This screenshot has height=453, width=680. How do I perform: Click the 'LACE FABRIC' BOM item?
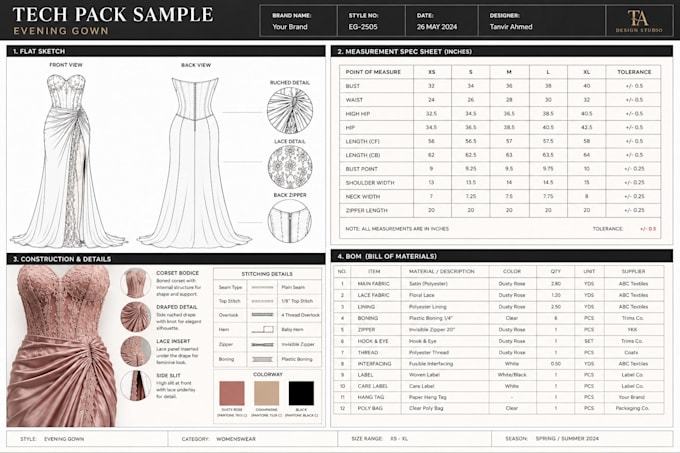coord(373,295)
